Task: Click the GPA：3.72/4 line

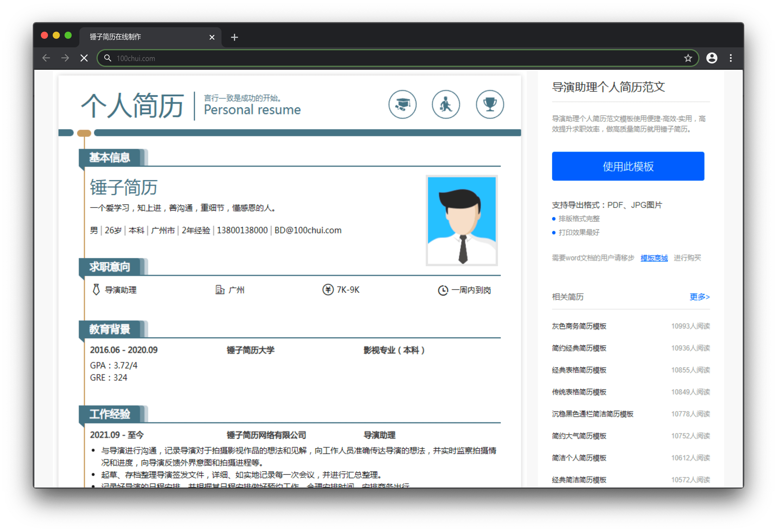Action: point(113,365)
